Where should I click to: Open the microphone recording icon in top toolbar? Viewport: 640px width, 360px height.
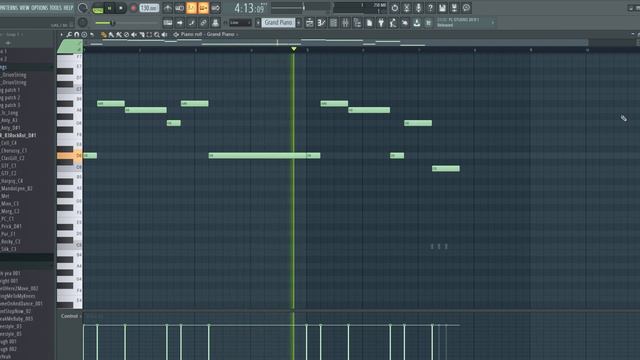[x=418, y=8]
